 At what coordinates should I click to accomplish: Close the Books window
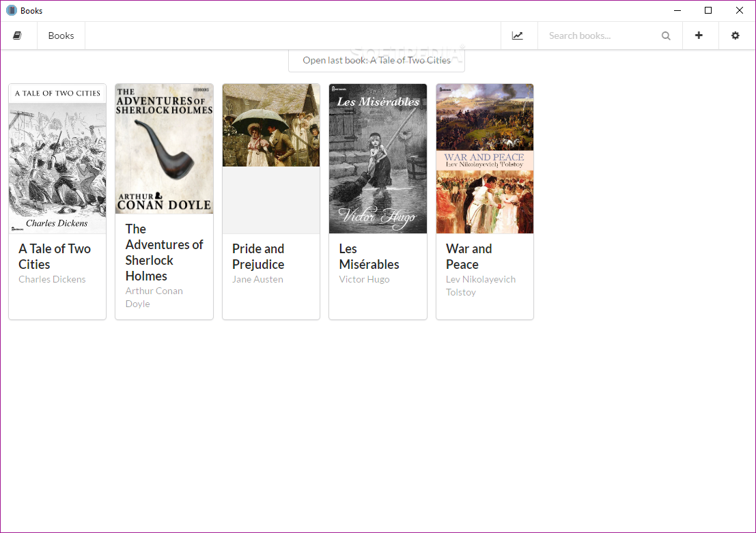[x=740, y=10]
